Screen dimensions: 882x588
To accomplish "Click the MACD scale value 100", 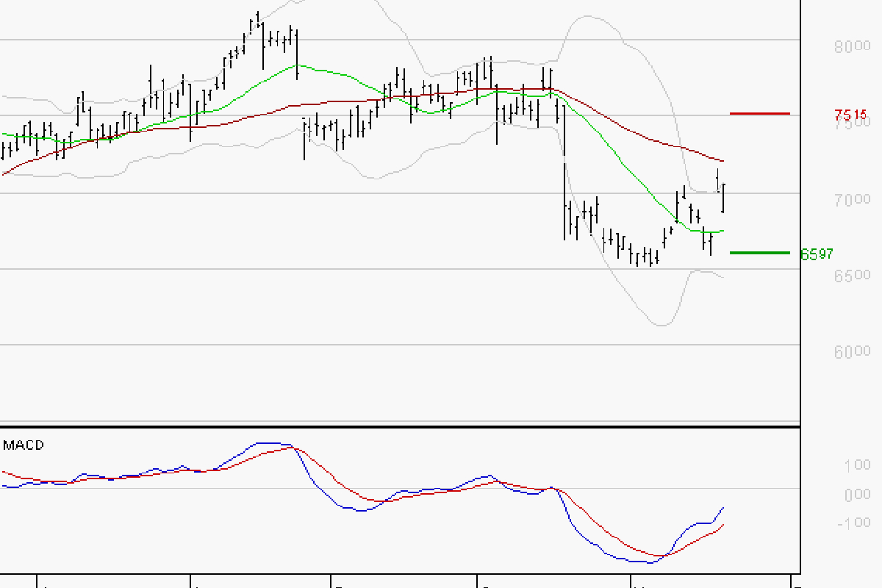I will [x=857, y=465].
